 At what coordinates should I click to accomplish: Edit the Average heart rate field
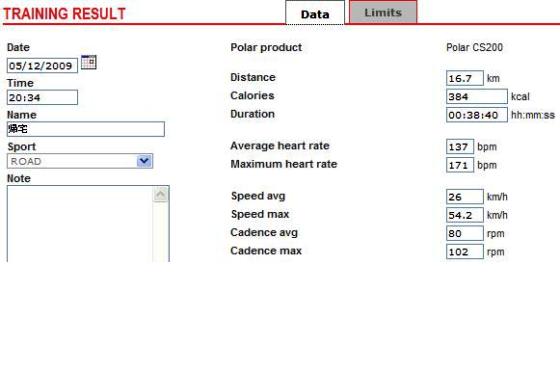coord(460,147)
